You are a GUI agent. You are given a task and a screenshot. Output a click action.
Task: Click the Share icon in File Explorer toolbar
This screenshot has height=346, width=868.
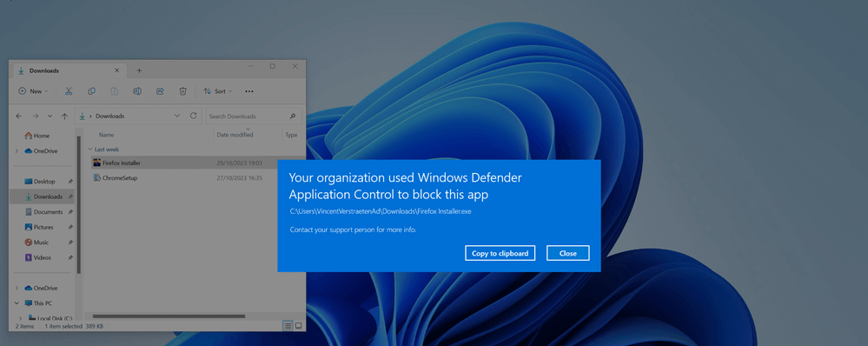click(x=160, y=91)
